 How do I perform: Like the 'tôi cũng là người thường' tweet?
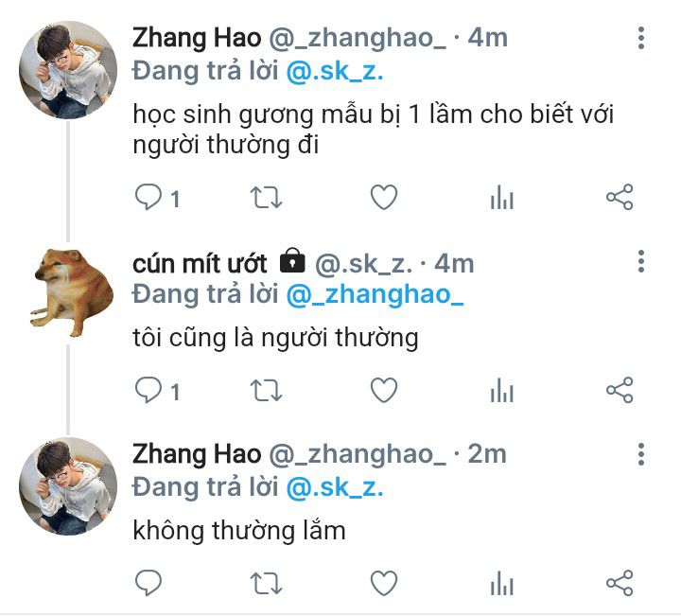384,390
